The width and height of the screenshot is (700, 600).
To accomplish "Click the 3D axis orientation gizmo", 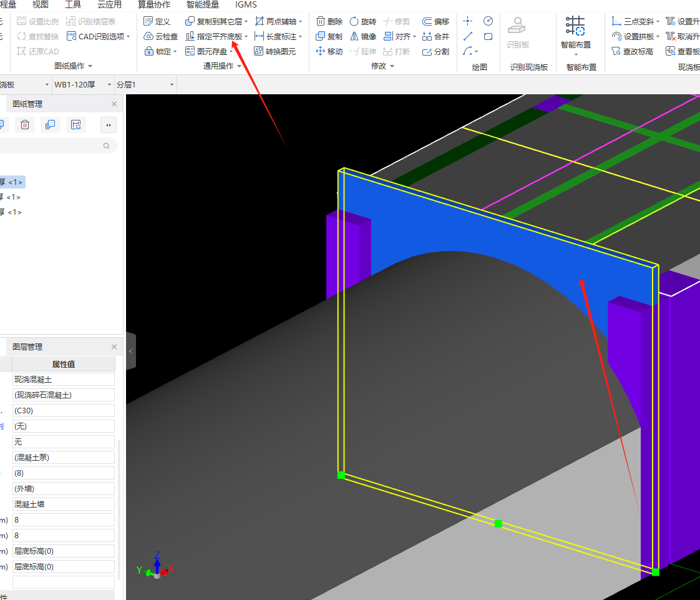I will click(155, 566).
